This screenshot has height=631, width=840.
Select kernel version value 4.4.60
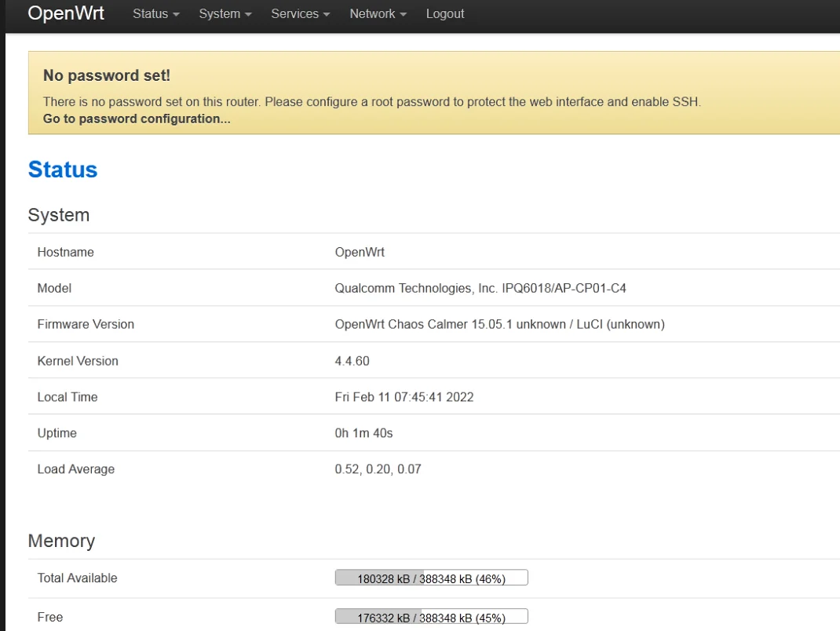[352, 361]
